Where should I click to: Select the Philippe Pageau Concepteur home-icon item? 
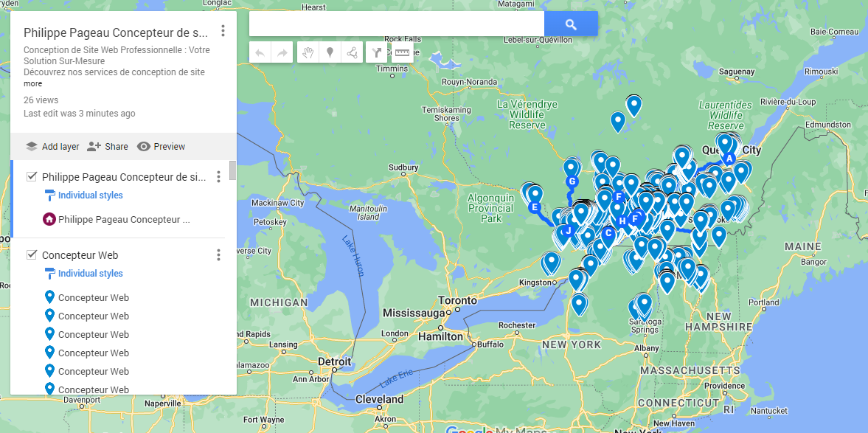pyautogui.click(x=117, y=219)
